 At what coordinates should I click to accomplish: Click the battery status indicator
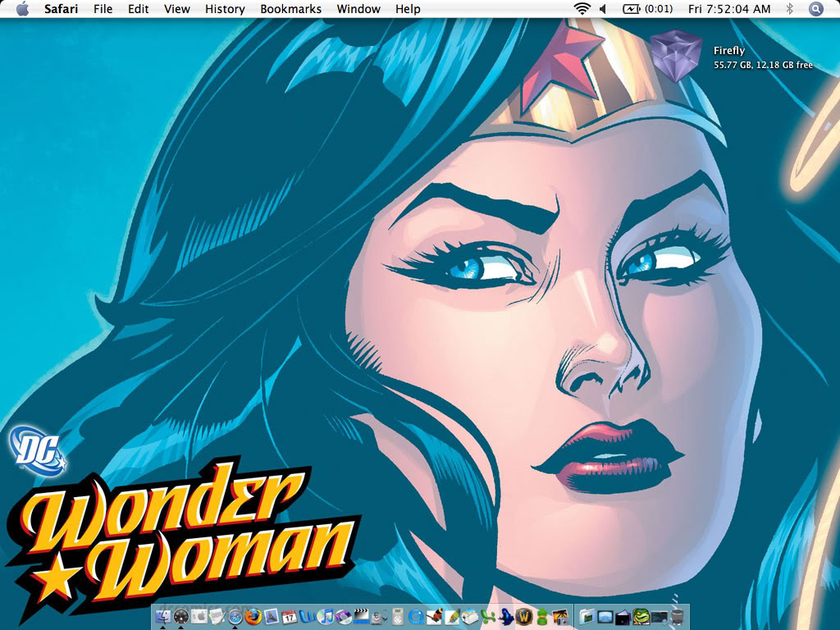point(647,8)
